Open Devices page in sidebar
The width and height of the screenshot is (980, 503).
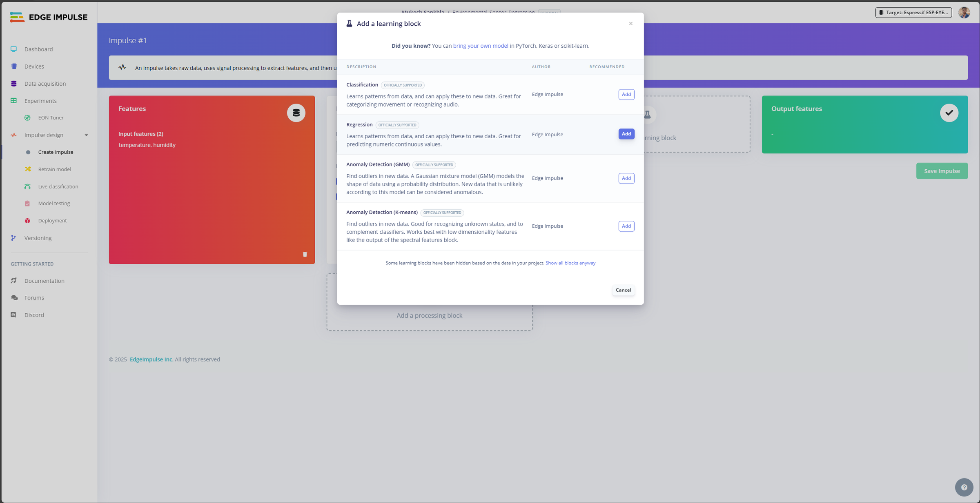coord(34,66)
